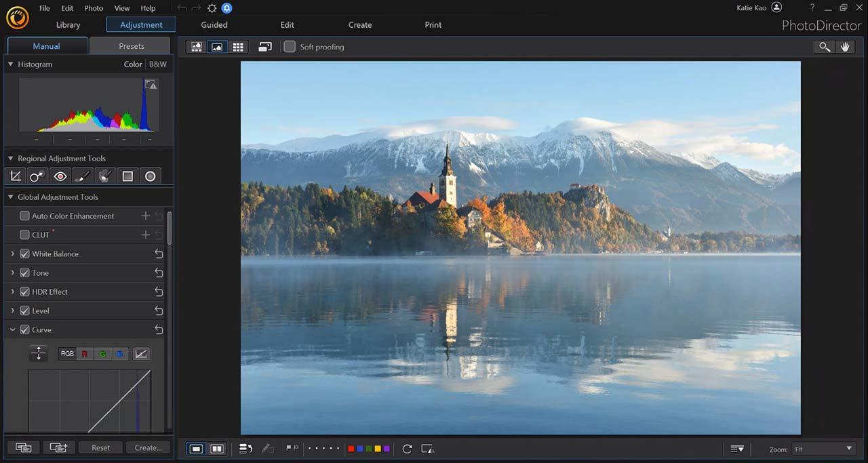Image resolution: width=868 pixels, height=463 pixels.
Task: Click the Reset button
Action: pyautogui.click(x=101, y=447)
